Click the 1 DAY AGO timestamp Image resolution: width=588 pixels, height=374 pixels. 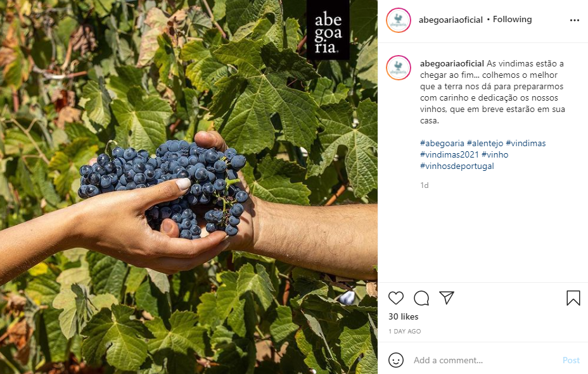pos(405,332)
